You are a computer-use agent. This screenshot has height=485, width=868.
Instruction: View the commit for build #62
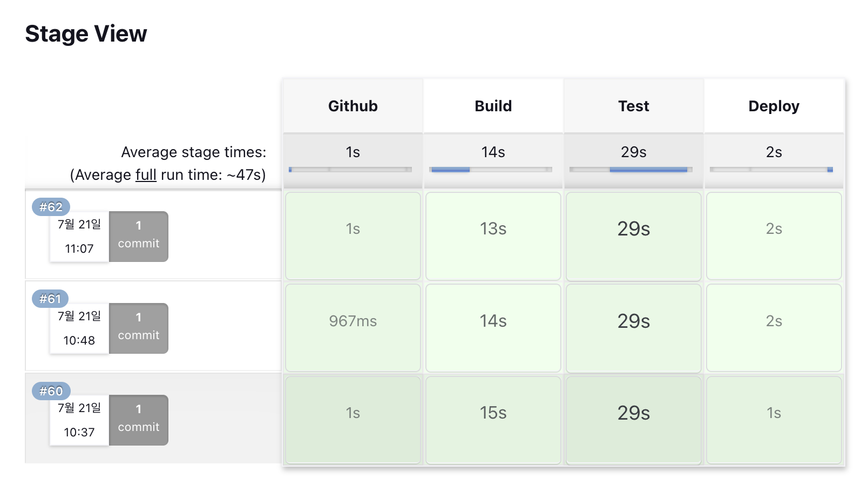[139, 237]
